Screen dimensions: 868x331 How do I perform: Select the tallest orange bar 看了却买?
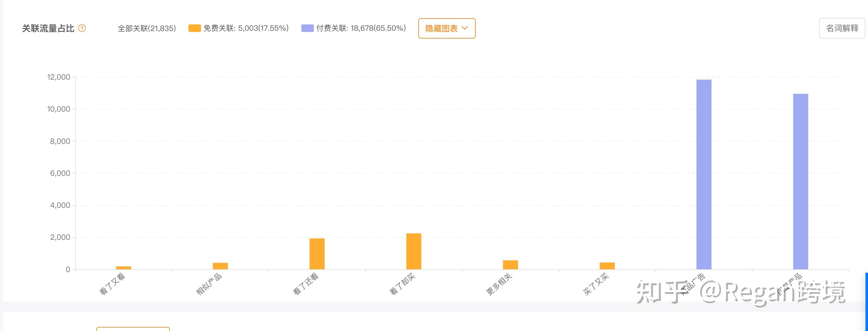pyautogui.click(x=414, y=251)
